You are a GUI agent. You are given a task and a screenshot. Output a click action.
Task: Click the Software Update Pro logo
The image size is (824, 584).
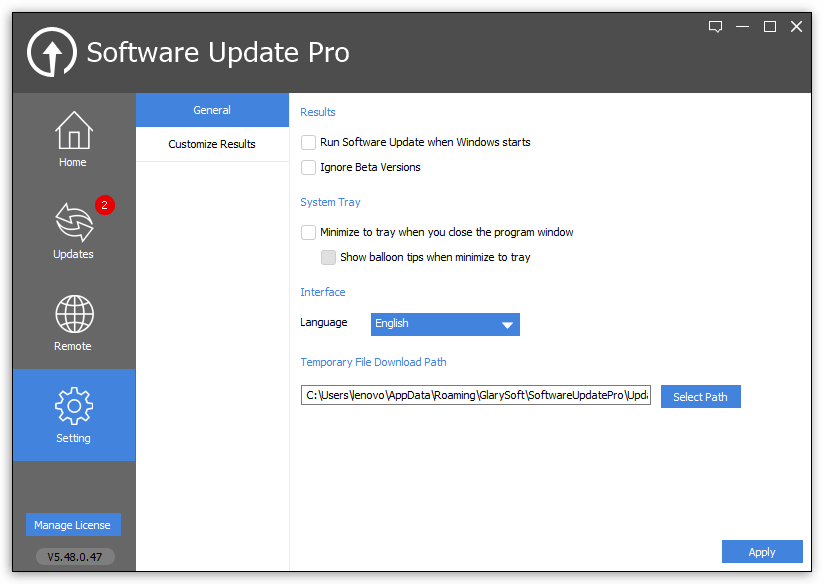(x=52, y=52)
